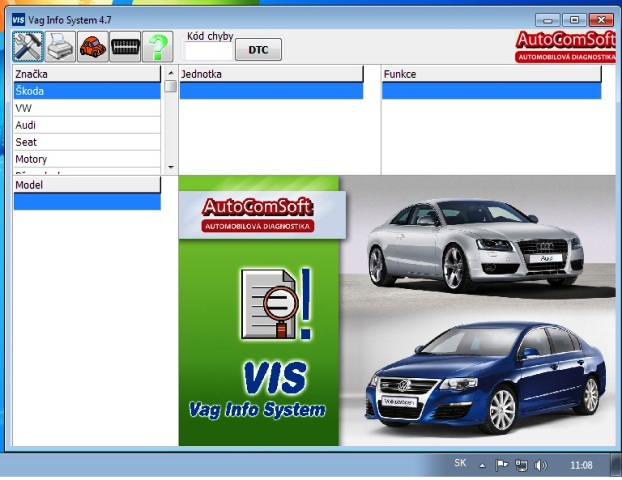Screen dimensions: 622x480
Task: Open the network tray icon
Action: click(521, 465)
